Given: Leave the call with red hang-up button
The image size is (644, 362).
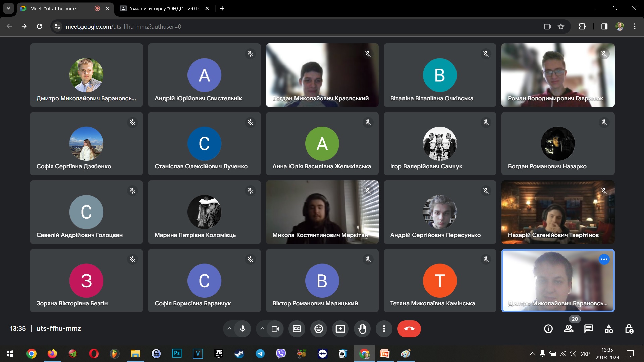Looking at the screenshot, I should [409, 329].
